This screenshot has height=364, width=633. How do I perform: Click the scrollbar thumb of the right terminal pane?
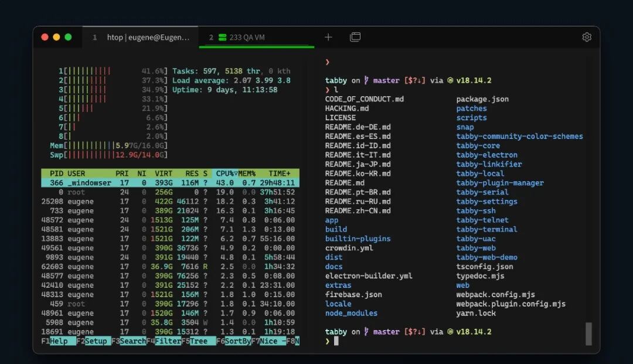coord(588,334)
